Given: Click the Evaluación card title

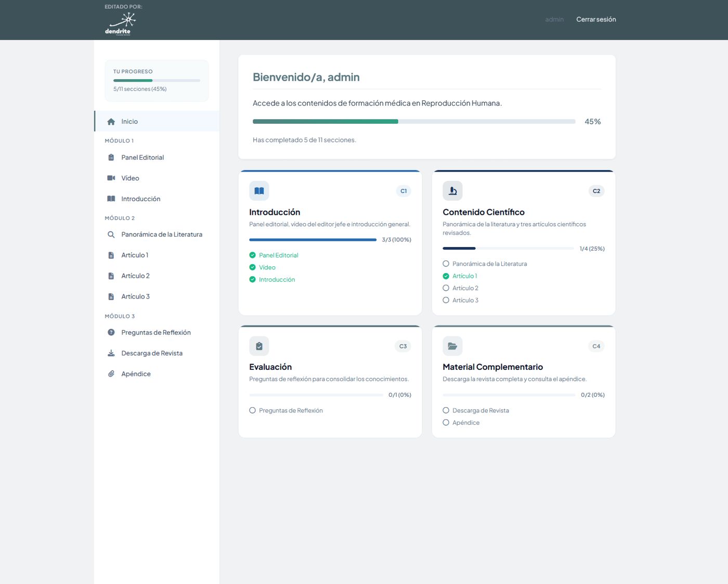Looking at the screenshot, I should (270, 367).
